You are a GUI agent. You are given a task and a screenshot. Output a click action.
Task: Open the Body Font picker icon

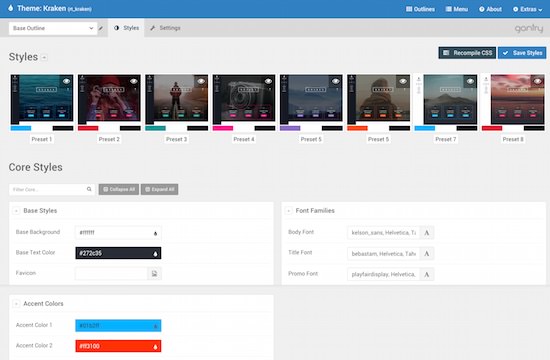pyautogui.click(x=427, y=233)
